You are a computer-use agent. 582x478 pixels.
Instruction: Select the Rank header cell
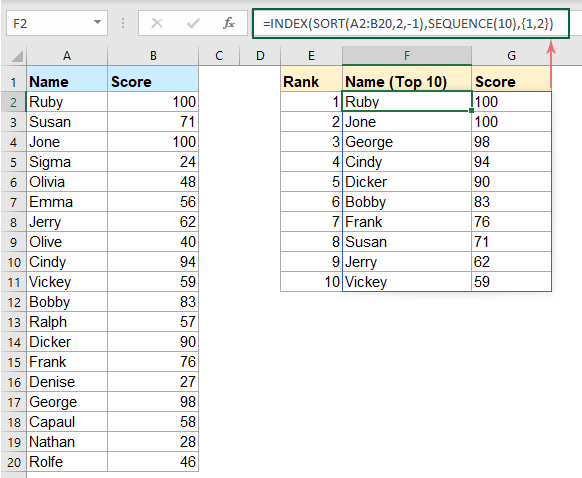311,81
